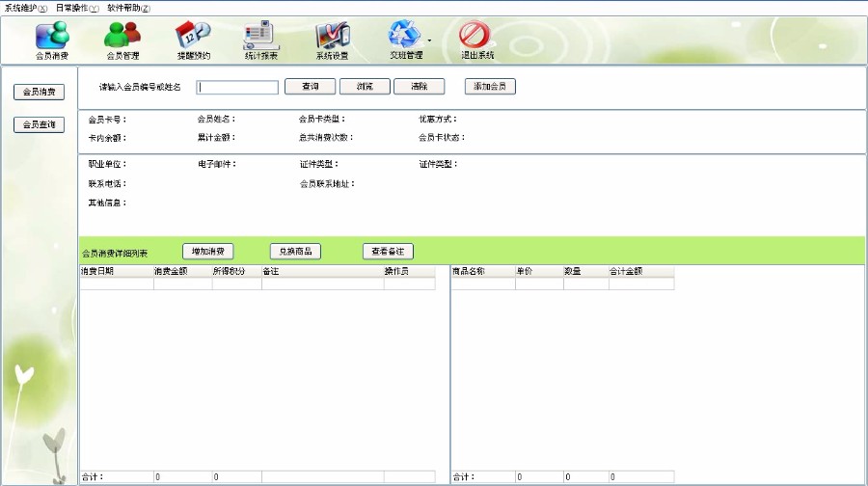Click 商品名称 column header
Viewport: 868px width, 486px height.
pyautogui.click(x=483, y=271)
